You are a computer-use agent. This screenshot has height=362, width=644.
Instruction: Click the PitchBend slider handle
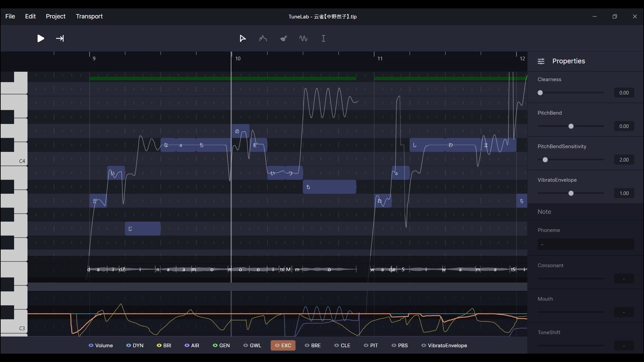571,126
